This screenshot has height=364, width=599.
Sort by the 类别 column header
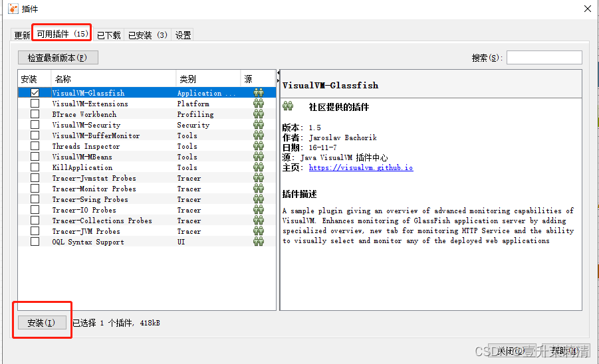(x=208, y=79)
